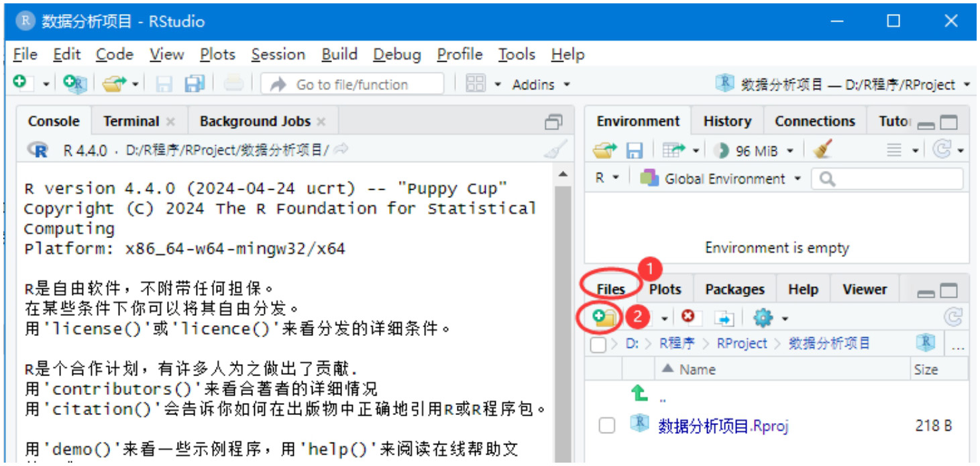
Task: Click the Files pane More gear icon
Action: [762, 317]
